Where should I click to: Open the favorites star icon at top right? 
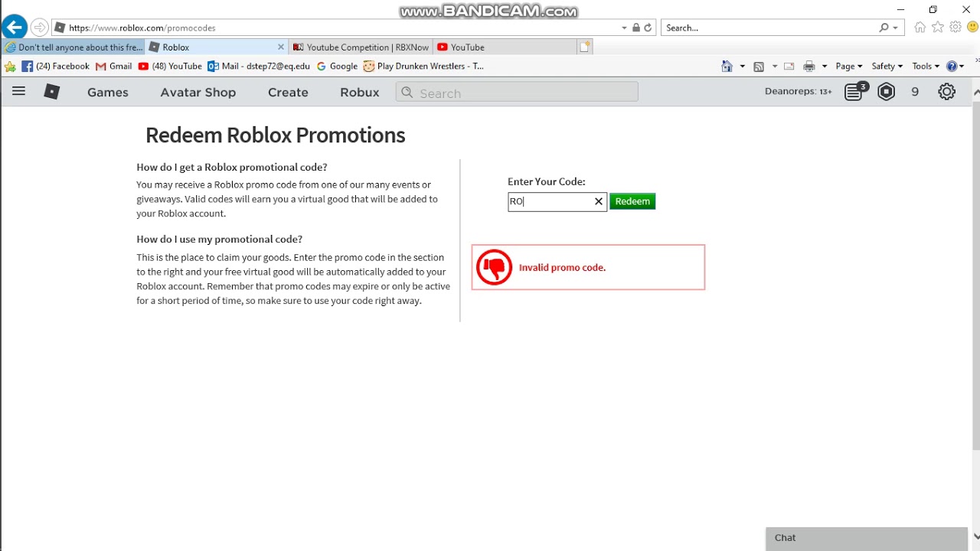pos(938,28)
